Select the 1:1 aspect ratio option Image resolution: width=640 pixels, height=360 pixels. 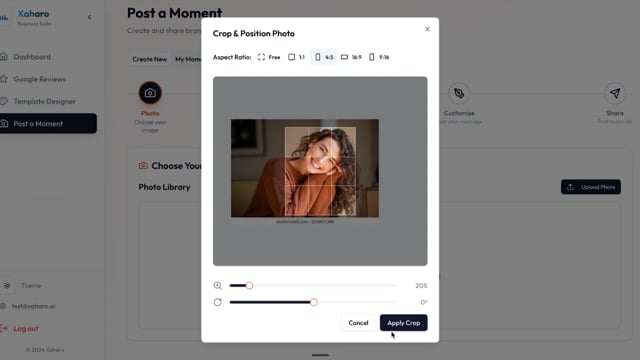pos(297,57)
